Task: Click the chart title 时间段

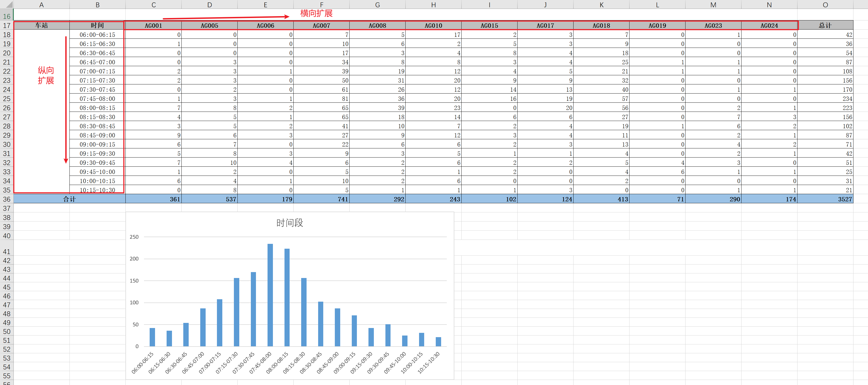Action: pyautogui.click(x=289, y=223)
